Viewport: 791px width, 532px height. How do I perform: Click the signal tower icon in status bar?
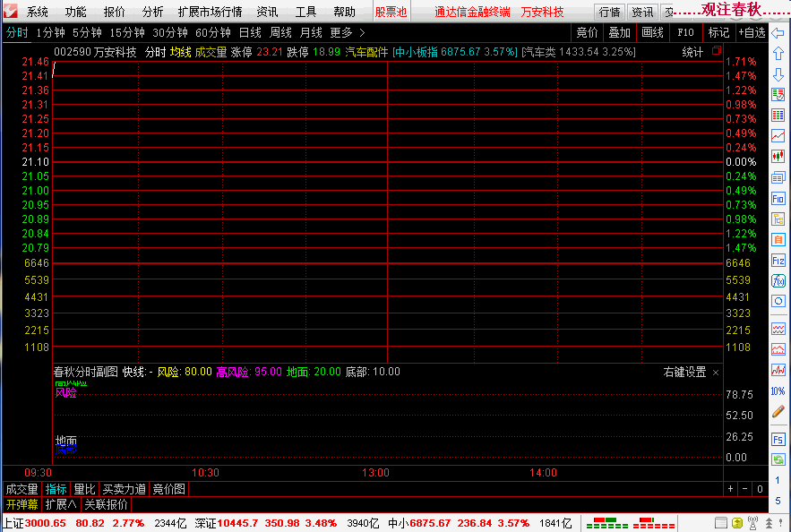coord(752,523)
